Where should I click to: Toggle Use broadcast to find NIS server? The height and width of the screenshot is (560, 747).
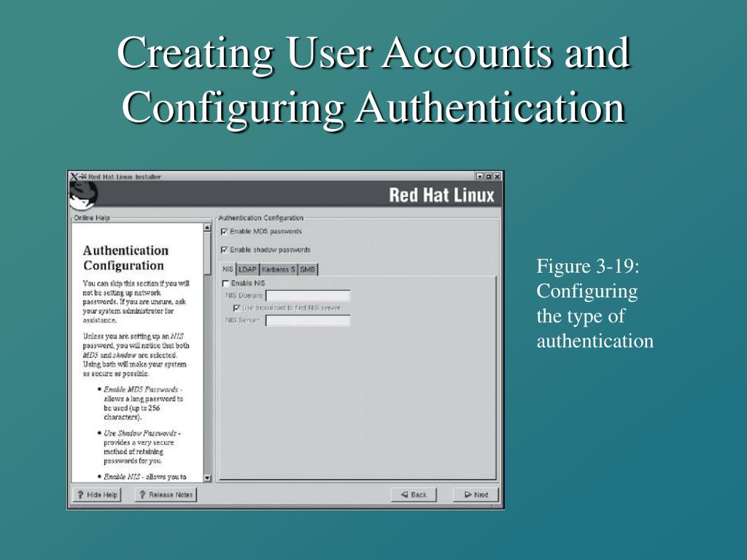coord(237,308)
